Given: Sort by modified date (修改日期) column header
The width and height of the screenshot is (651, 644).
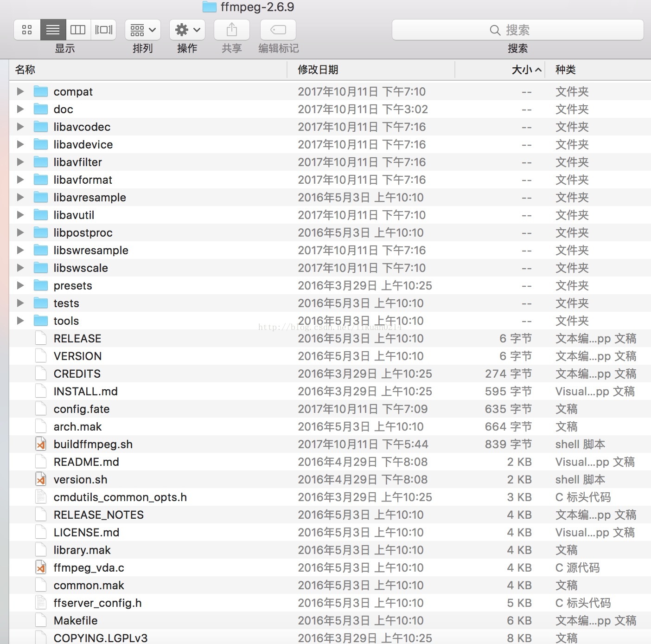Looking at the screenshot, I should click(x=371, y=70).
